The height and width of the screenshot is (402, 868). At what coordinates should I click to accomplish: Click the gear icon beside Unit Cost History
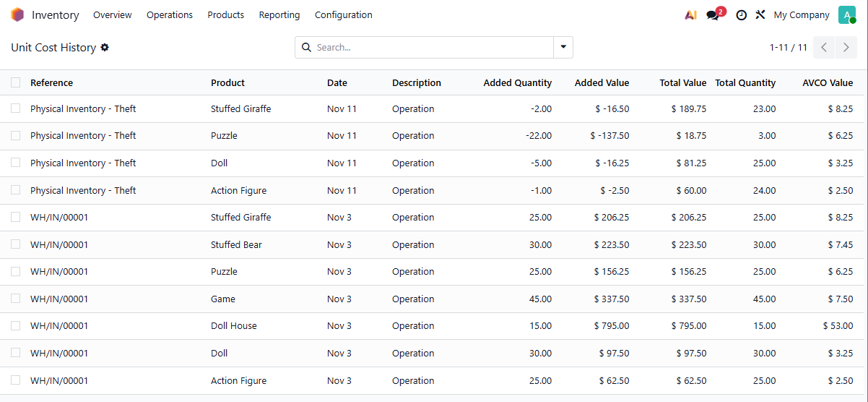pos(105,48)
